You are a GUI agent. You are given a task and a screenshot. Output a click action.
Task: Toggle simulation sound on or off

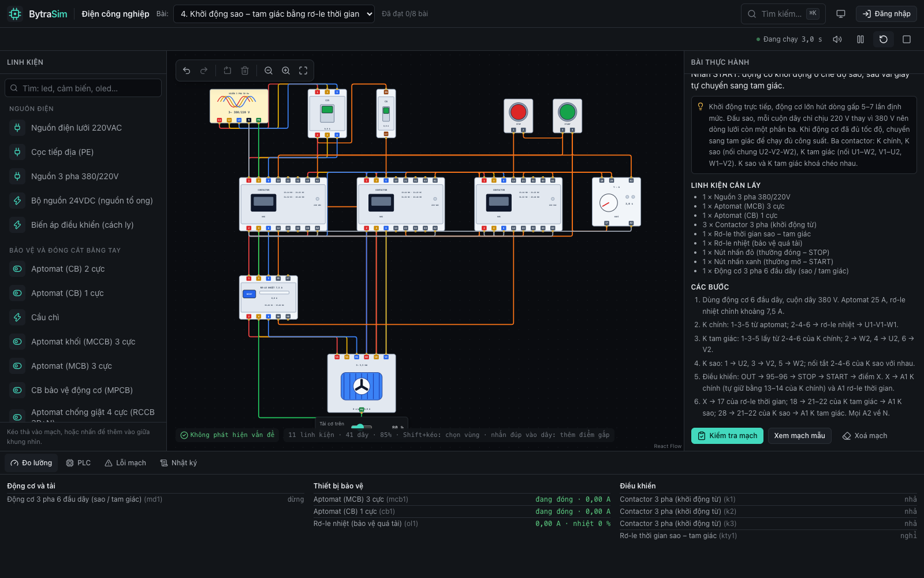click(x=837, y=39)
